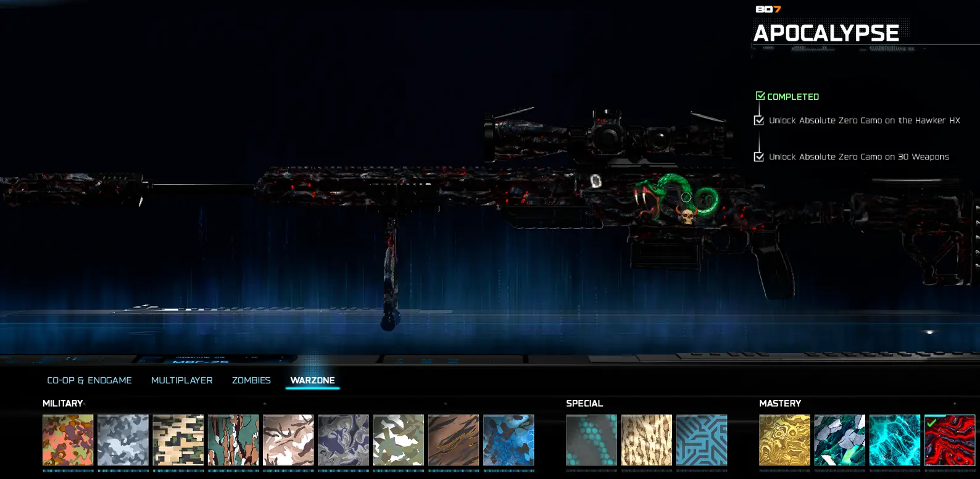Click the MILITARY category heading
The width and height of the screenshot is (980, 479).
[x=62, y=404]
